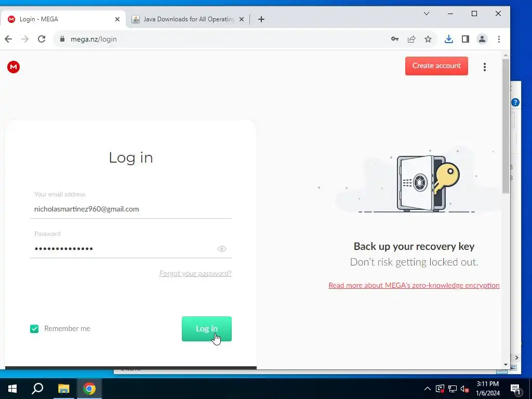Viewport: 532px width, 399px height.
Task: Click the taskbar clock showing 3:11 PM
Action: tap(487, 389)
